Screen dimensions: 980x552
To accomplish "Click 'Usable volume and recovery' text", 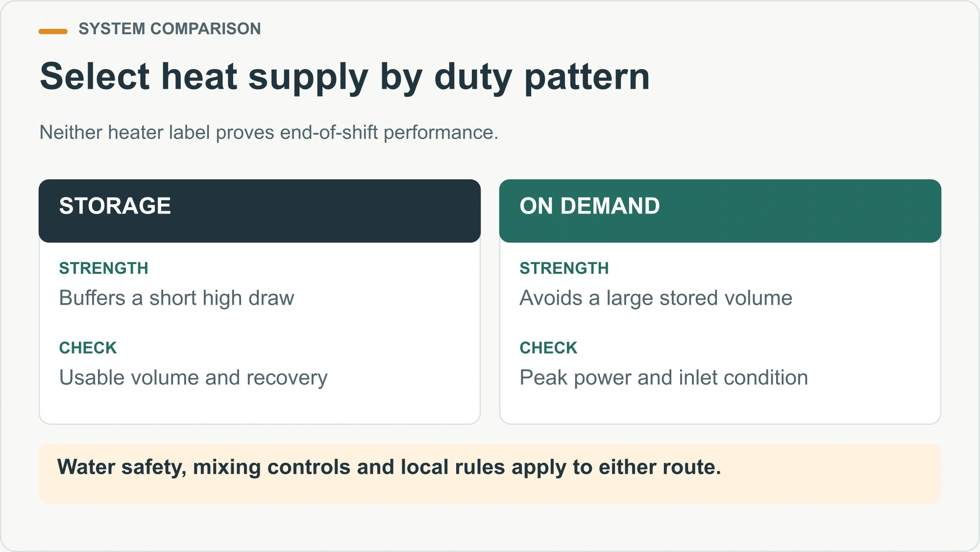I will point(193,379).
